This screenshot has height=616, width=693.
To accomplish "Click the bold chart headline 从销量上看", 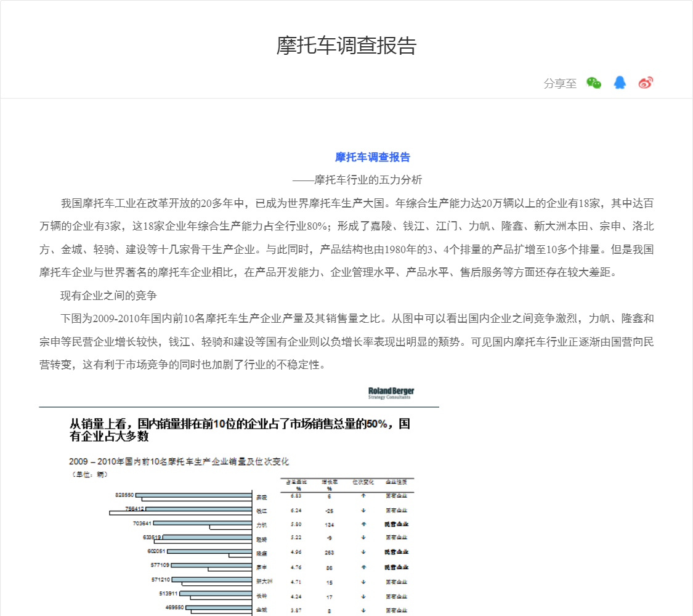I will click(x=240, y=430).
